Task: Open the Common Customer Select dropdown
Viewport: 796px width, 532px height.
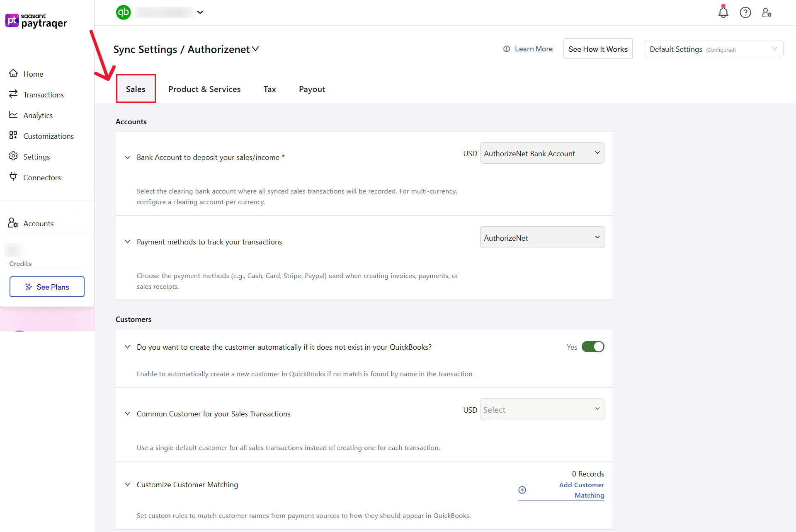Action: click(542, 409)
